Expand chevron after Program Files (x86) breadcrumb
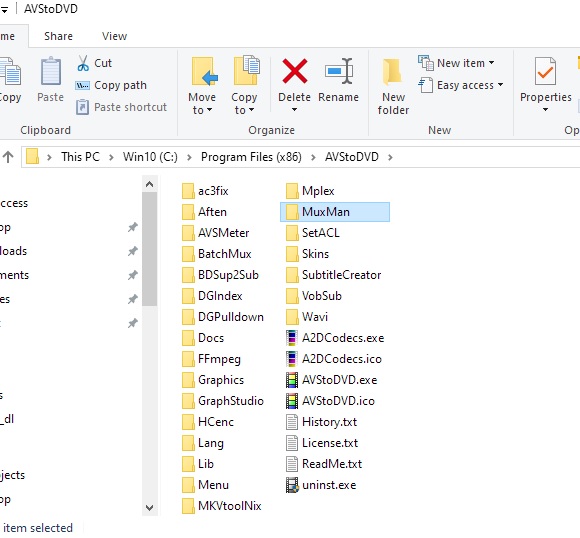 tap(313, 158)
